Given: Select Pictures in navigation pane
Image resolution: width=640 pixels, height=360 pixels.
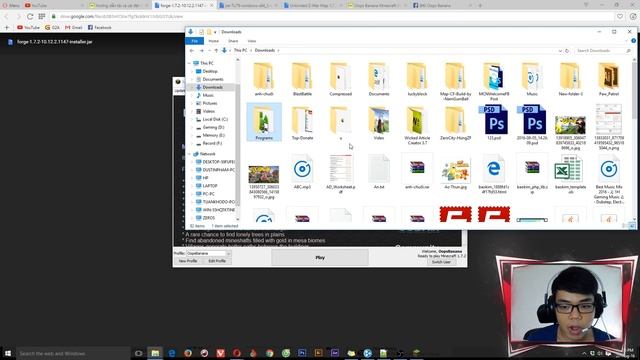Looking at the screenshot, I should coord(210,103).
